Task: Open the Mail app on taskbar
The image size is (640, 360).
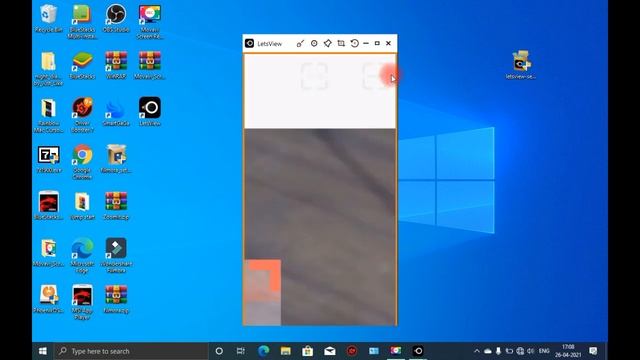Action: (330, 351)
